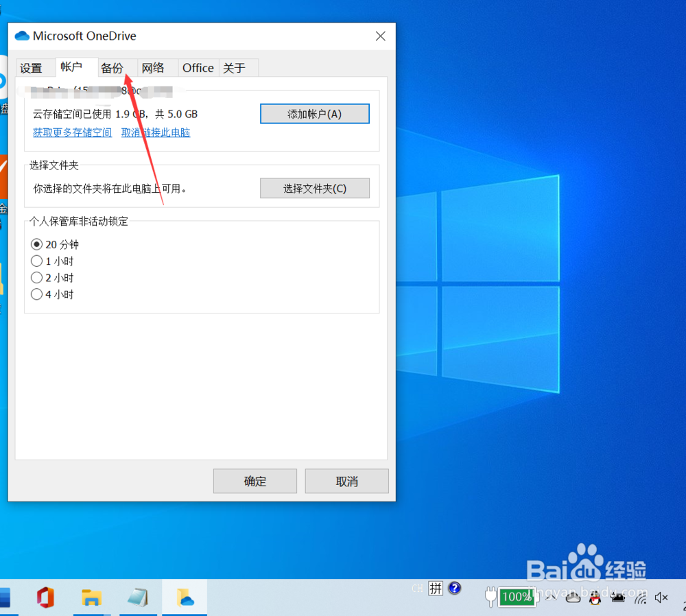Open the 网络 tab
The height and width of the screenshot is (616, 686).
(x=158, y=68)
